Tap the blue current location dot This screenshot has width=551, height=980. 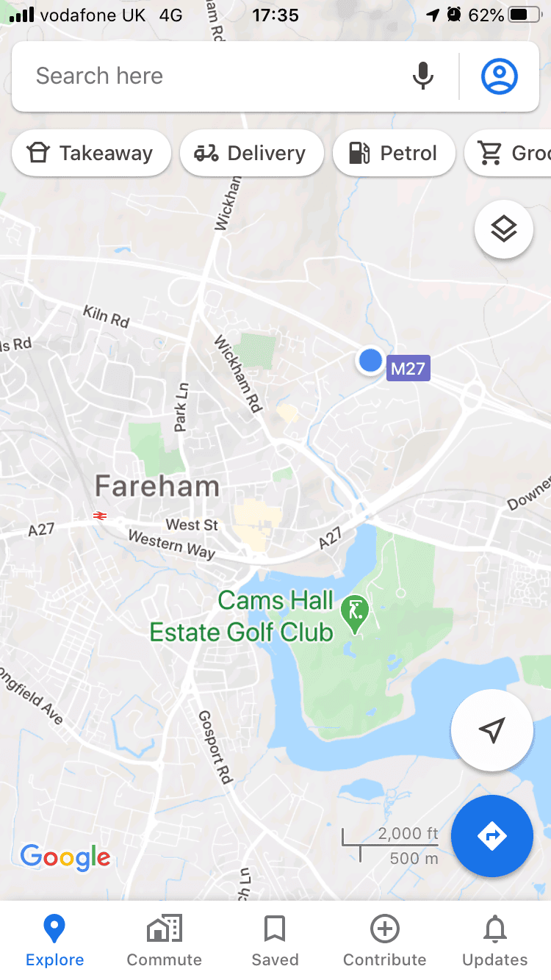(370, 361)
